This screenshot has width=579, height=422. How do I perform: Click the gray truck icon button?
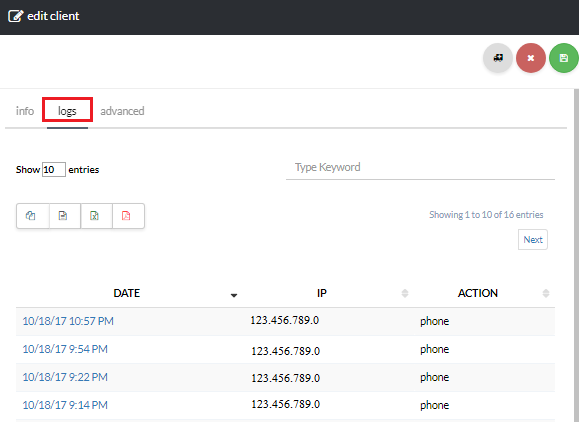tap(498, 58)
